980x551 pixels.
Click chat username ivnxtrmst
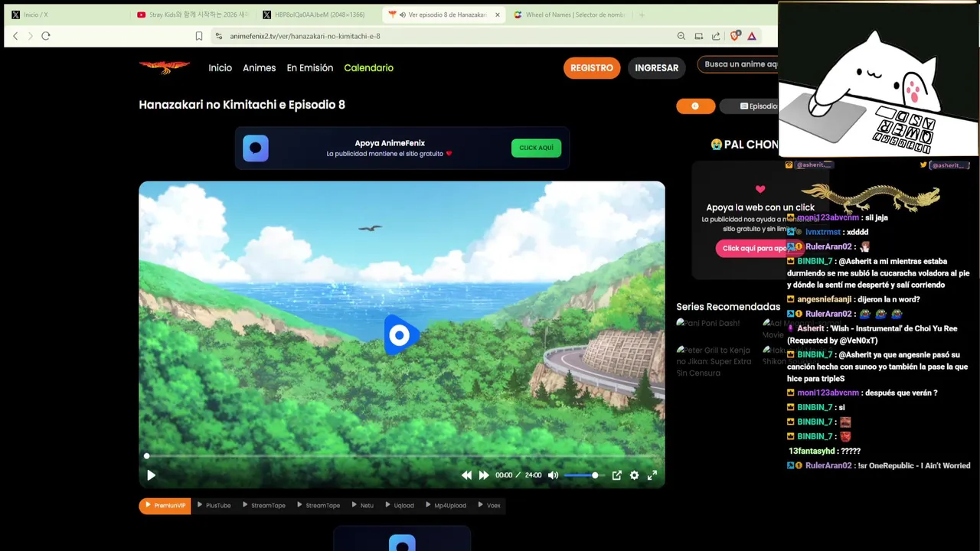pos(823,232)
